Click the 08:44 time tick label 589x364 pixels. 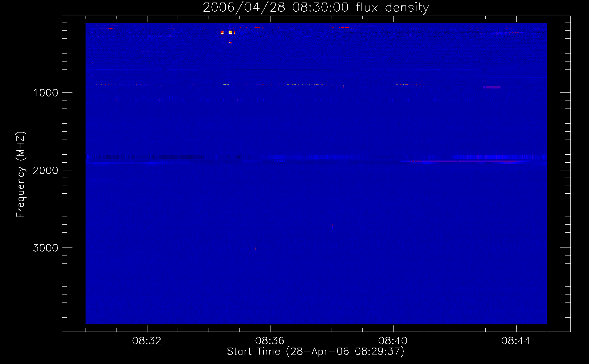[x=516, y=341]
